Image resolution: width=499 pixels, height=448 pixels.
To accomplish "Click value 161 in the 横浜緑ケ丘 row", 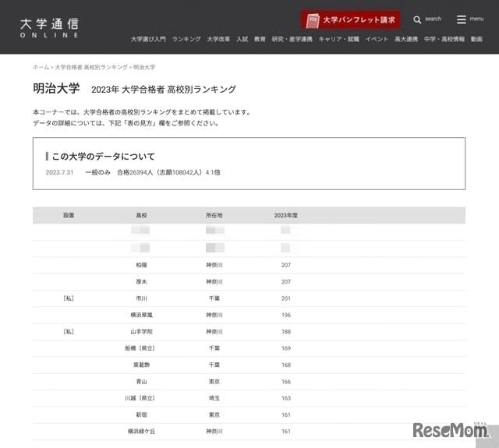I will point(286,431).
